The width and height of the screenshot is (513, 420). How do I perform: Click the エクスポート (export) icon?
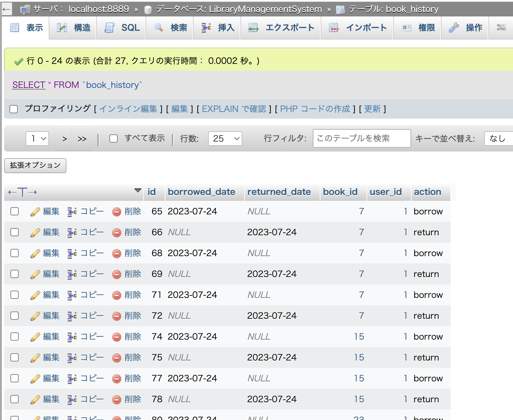point(253,28)
